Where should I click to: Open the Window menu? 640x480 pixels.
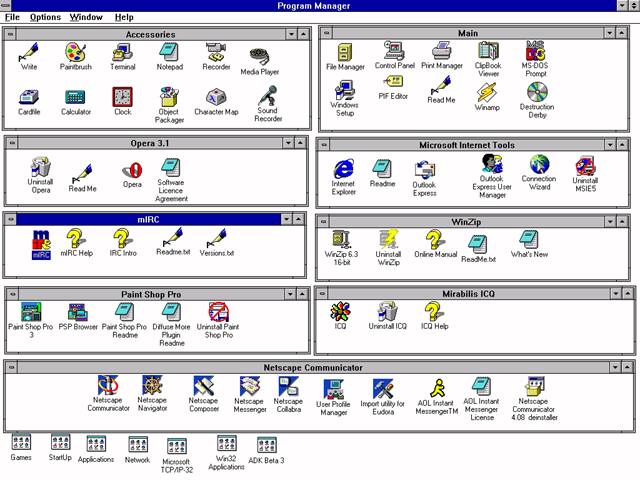click(86, 17)
